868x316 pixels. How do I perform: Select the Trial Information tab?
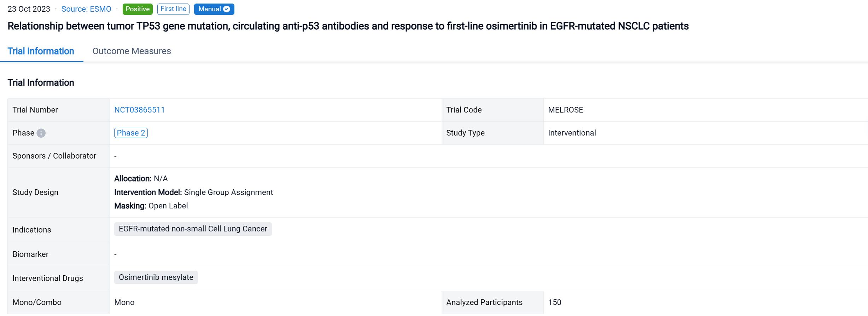tap(41, 51)
